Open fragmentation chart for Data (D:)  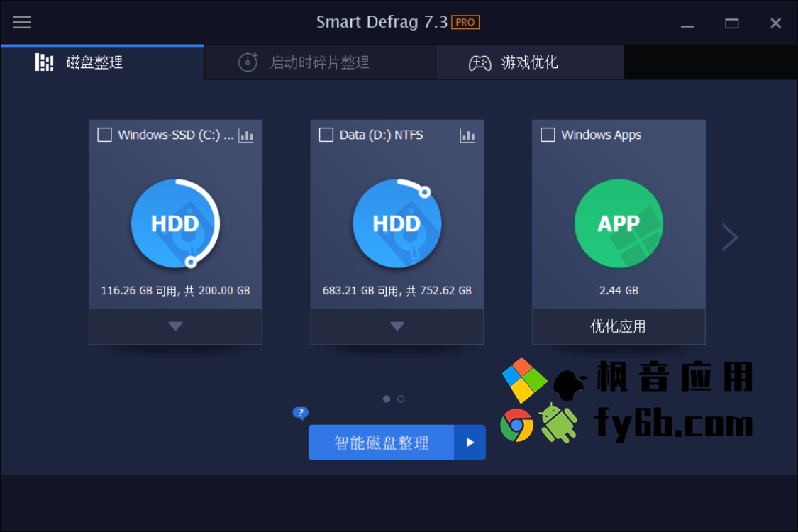click(467, 135)
